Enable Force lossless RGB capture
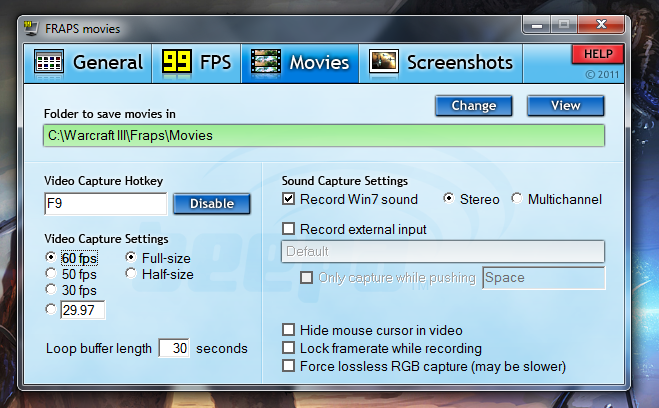The width and height of the screenshot is (659, 408). pyautogui.click(x=288, y=366)
